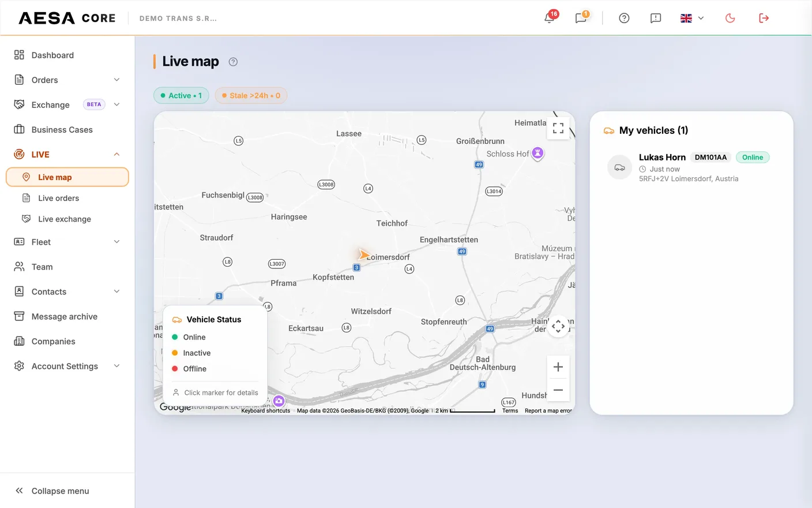The image size is (812, 508).
Task: Open the notifications bell
Action: click(x=550, y=18)
